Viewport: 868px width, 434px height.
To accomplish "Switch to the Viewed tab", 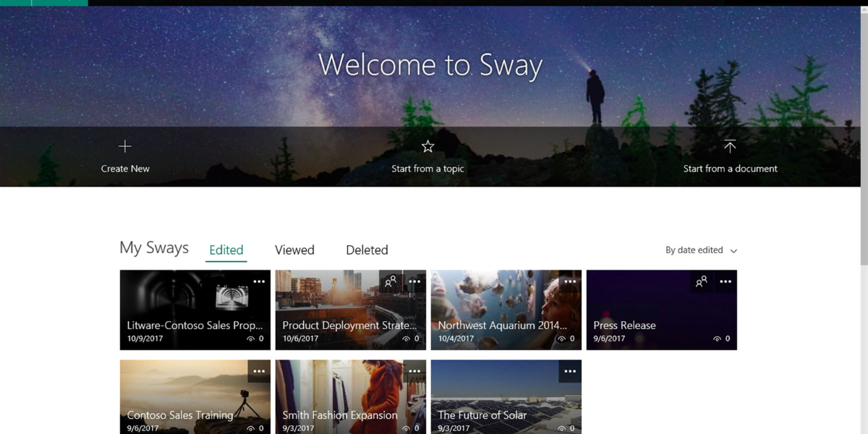I will click(x=294, y=250).
